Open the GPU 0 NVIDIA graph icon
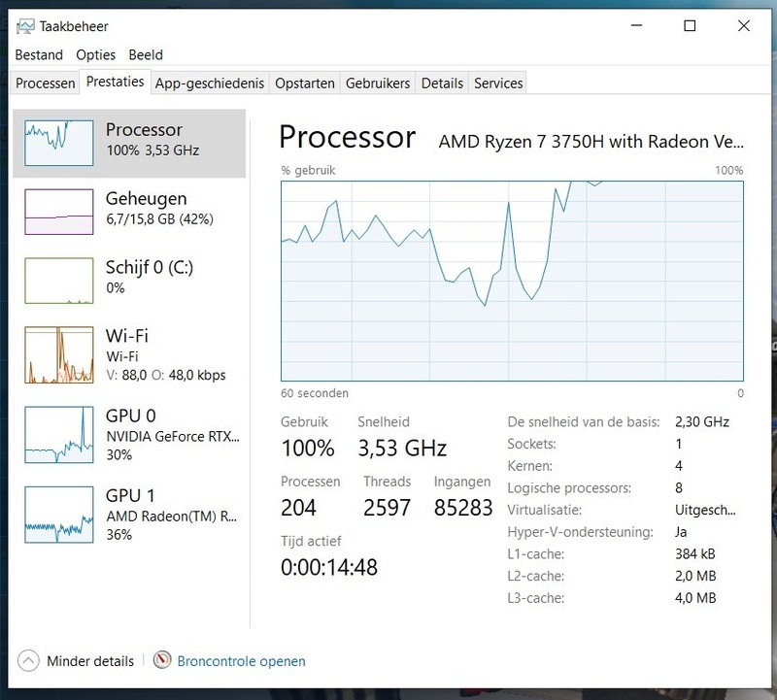Viewport: 777px width, 700px height. pyautogui.click(x=58, y=431)
